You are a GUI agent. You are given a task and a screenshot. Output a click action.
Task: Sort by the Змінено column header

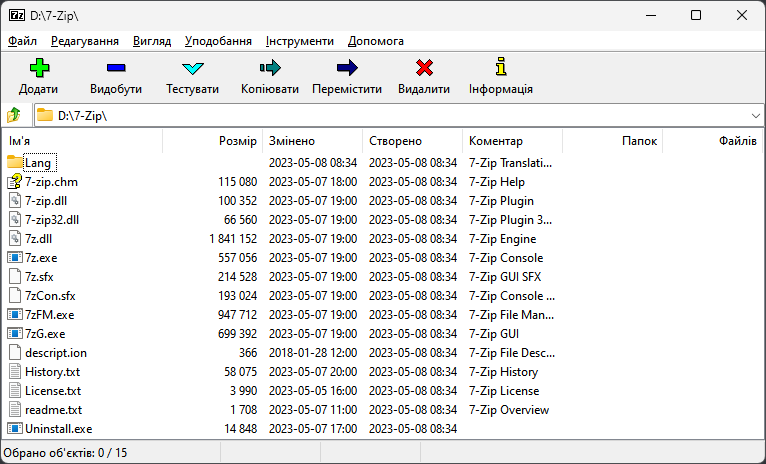coord(313,141)
